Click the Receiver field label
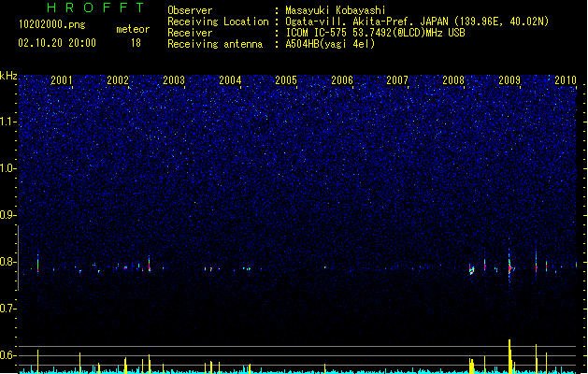The image size is (588, 374). coord(190,33)
